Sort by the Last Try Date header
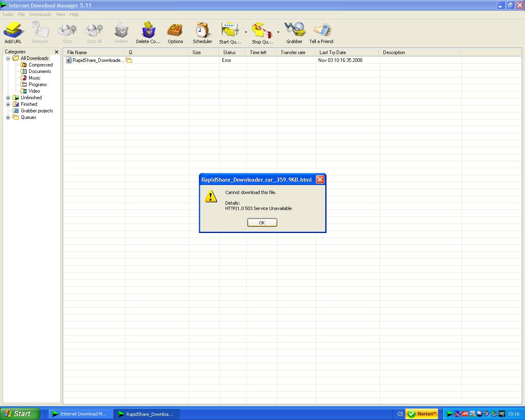 (347, 52)
